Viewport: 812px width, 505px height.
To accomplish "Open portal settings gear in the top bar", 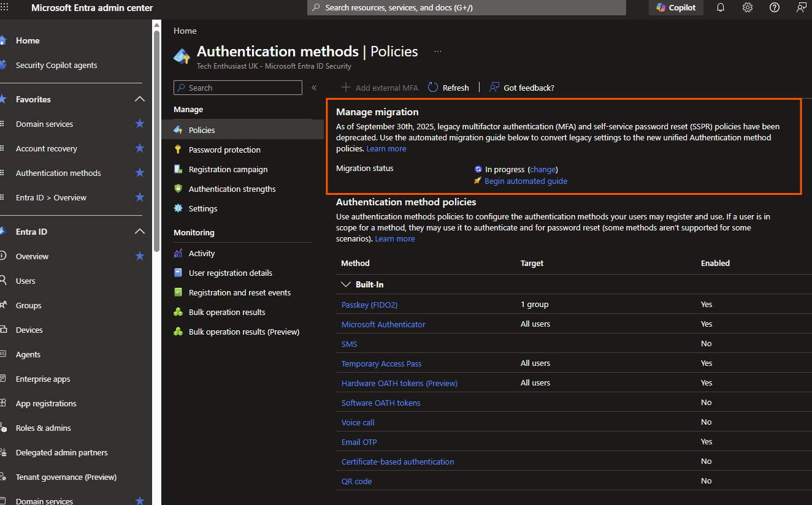I will (x=748, y=7).
